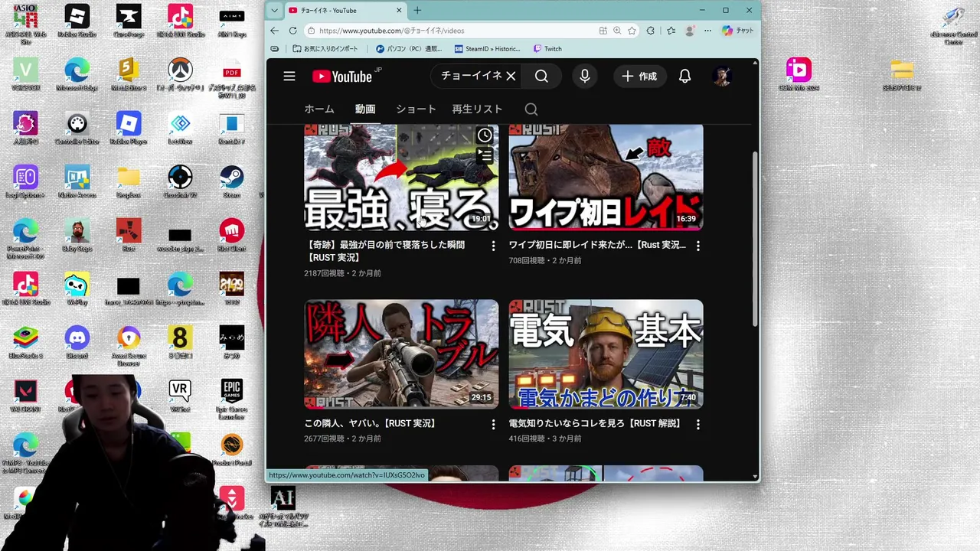Screen dimensions: 980x551
Task: Switch to the ホーム channel tab
Action: tap(319, 109)
